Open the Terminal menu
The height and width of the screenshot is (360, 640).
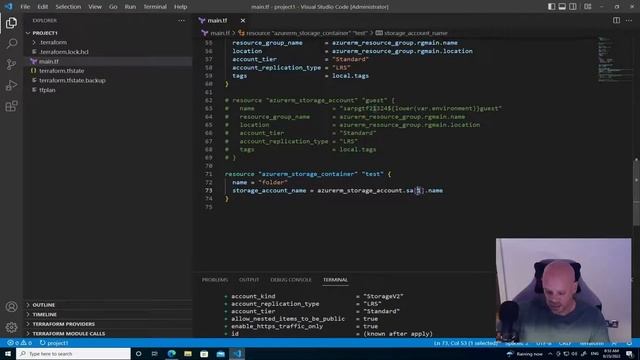(155, 7)
